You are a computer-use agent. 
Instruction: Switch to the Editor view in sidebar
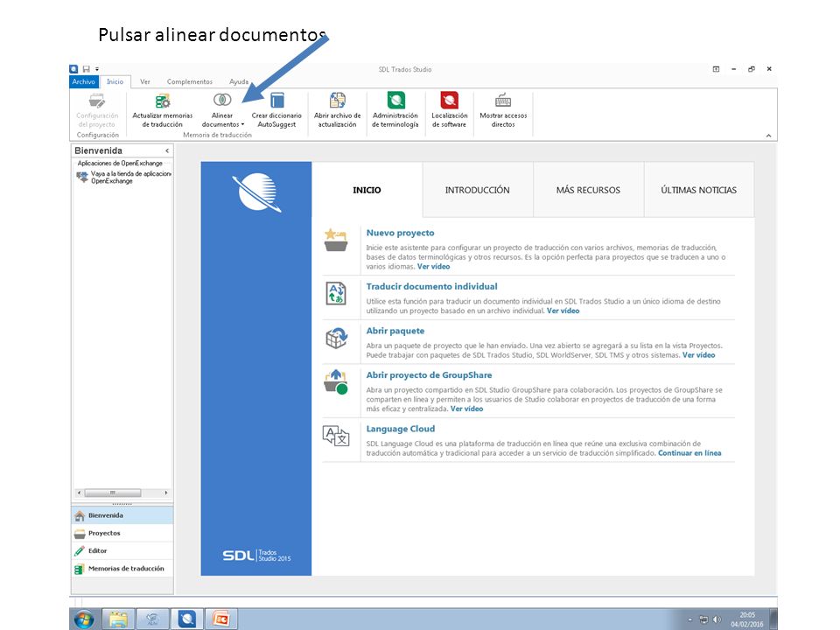[122, 550]
